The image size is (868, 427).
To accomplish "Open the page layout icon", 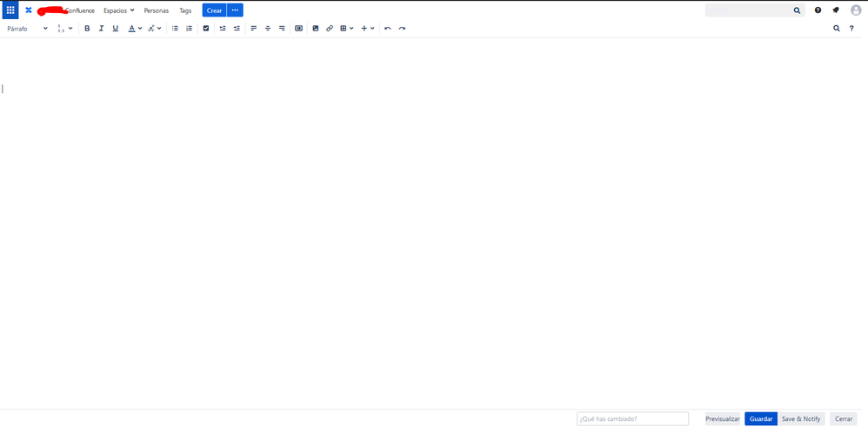I will point(299,28).
